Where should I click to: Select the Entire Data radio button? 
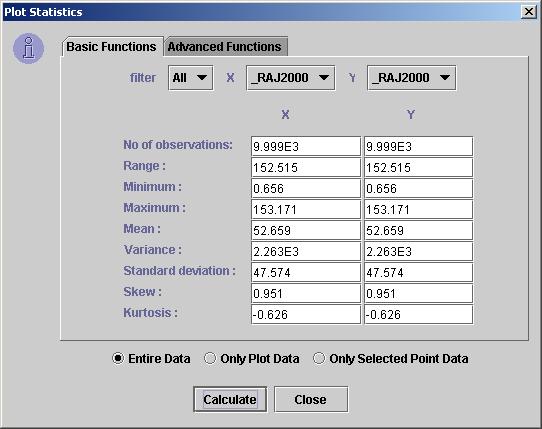tap(118, 358)
